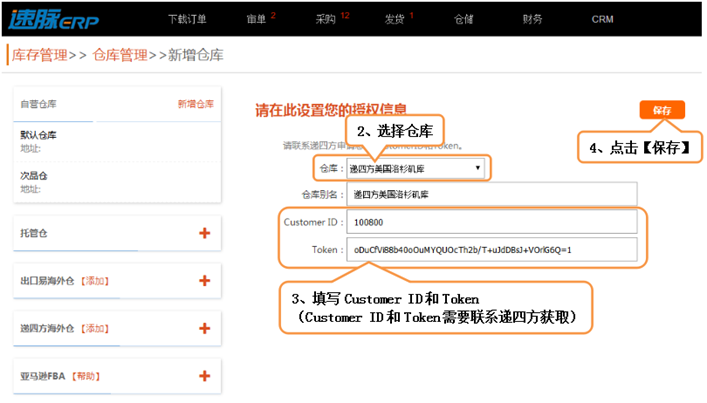
Task: Click the 速脉ERP logo
Action: tap(55, 18)
